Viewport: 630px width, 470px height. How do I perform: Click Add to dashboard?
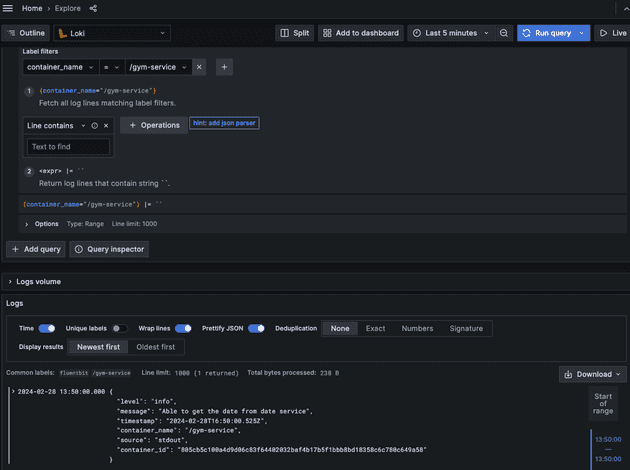(x=361, y=33)
